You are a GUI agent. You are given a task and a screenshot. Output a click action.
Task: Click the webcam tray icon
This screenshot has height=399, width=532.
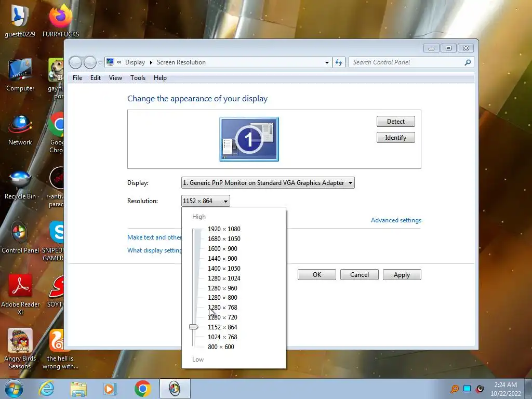coord(480,389)
